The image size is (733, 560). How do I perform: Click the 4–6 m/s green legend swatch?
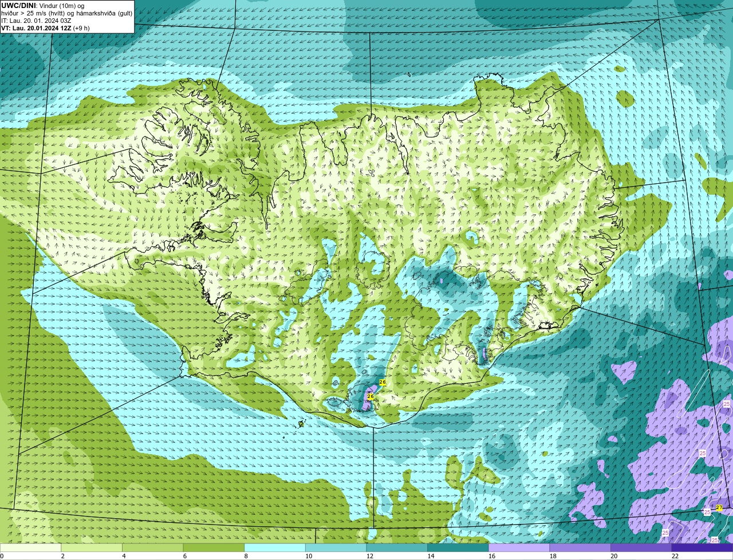click(153, 547)
